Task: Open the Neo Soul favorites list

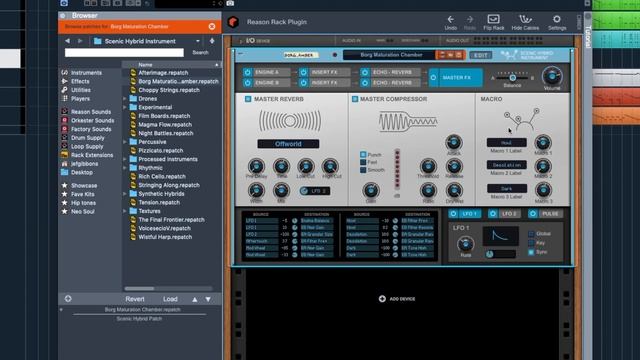Action: pos(82,211)
